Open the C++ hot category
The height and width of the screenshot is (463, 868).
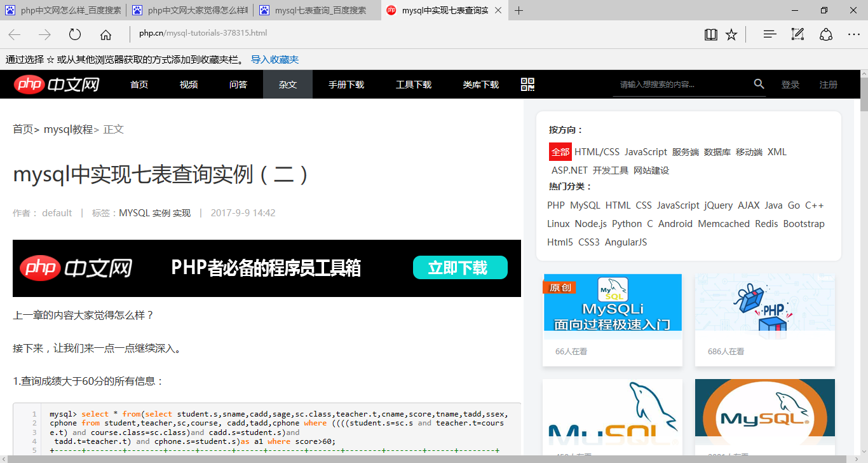coord(815,205)
